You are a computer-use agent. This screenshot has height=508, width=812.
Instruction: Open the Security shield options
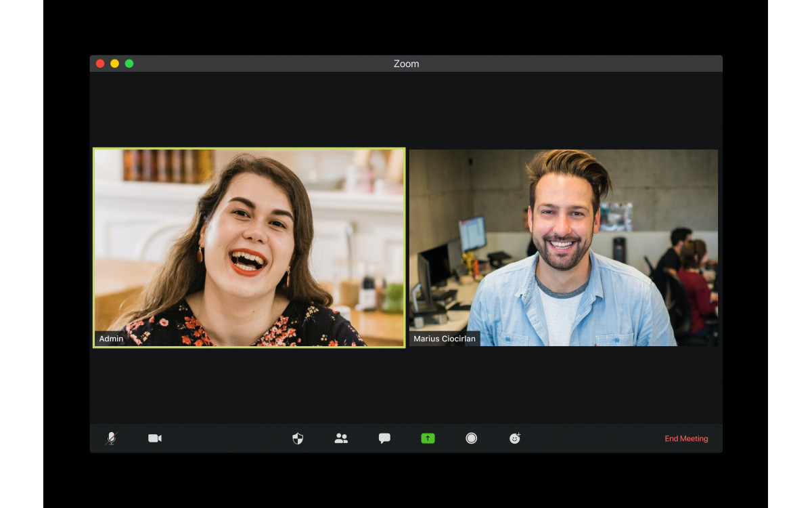[x=298, y=438]
